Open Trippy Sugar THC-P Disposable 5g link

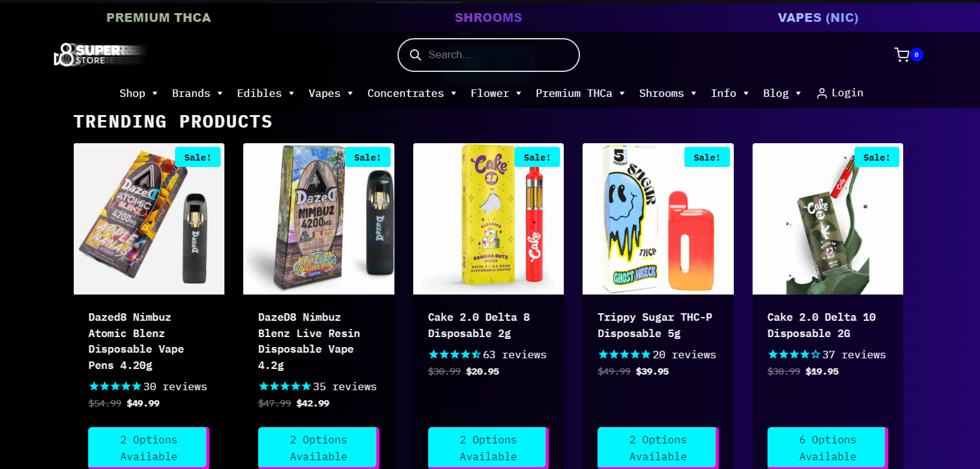655,325
